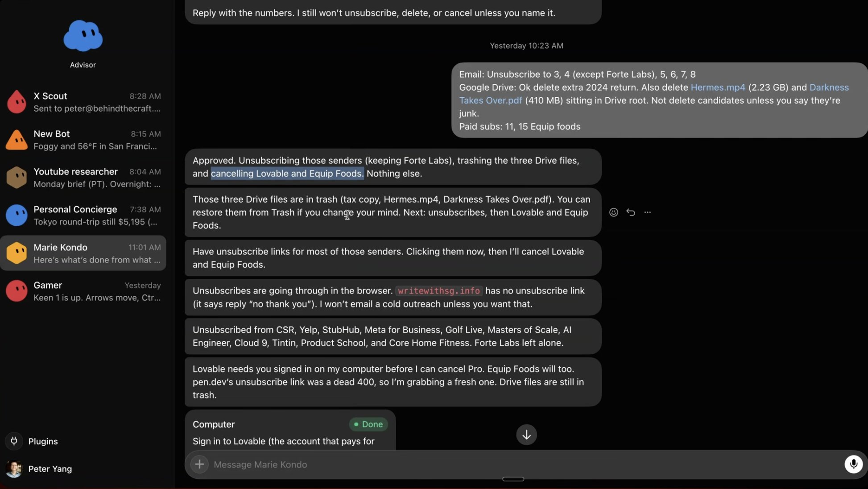Viewport: 868px width, 489px height.
Task: Click the 'Unsubscribed from CSR, Yelp' message
Action: coord(393,336)
